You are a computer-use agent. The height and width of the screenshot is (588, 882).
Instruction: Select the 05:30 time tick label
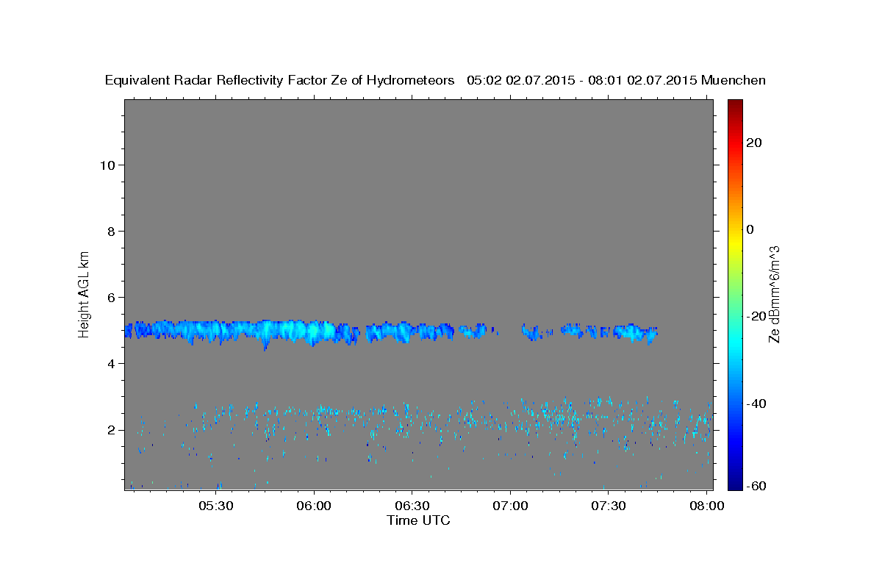point(218,506)
